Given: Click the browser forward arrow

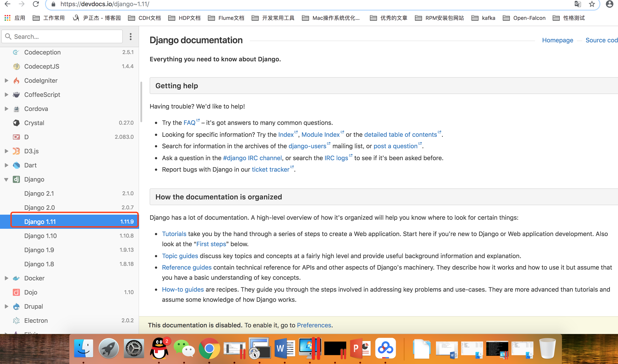Looking at the screenshot, I should (22, 4).
